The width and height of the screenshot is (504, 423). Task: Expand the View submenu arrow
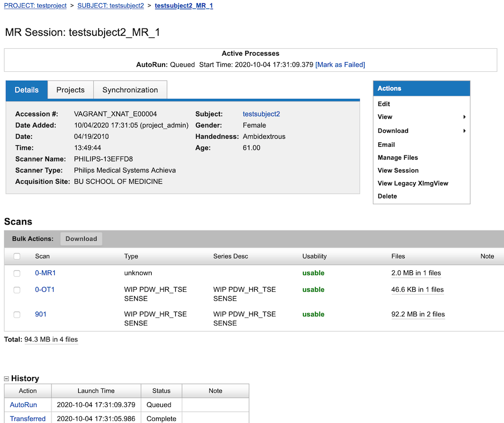(x=465, y=117)
